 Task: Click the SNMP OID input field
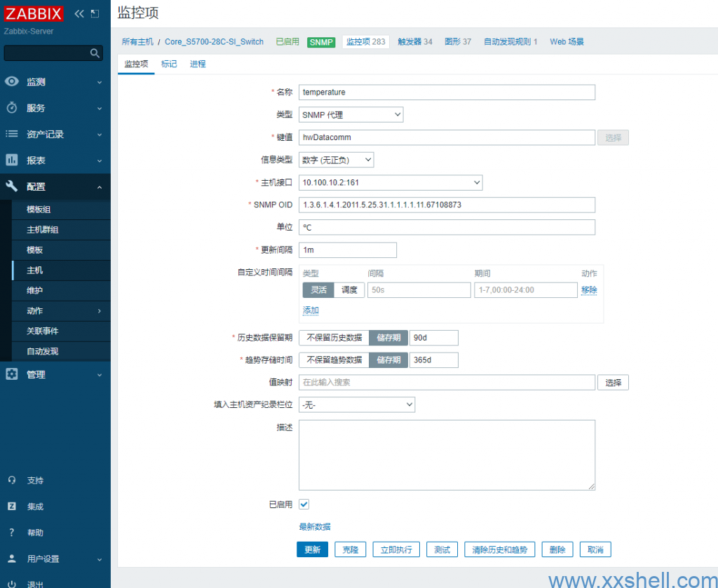pyautogui.click(x=447, y=205)
